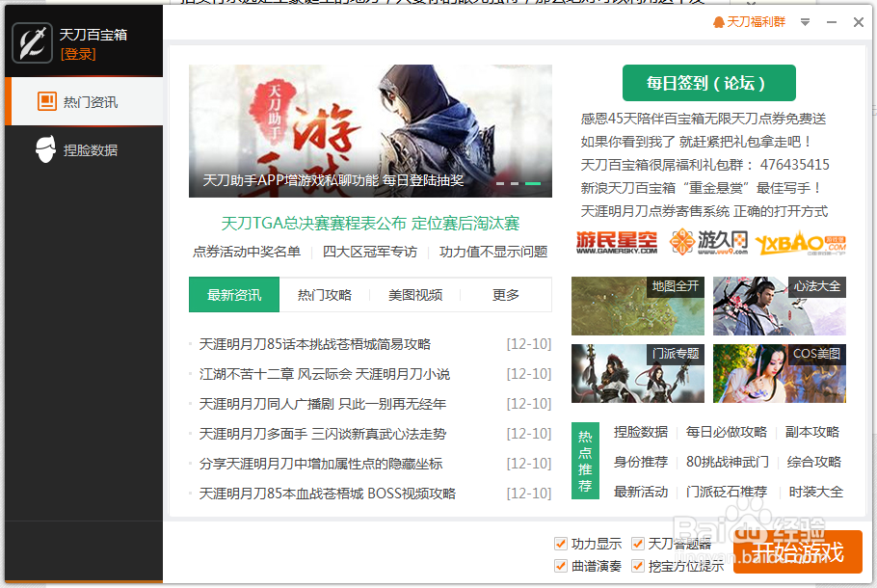Switch to the 最新资讯 tab
This screenshot has width=877, height=588.
(x=234, y=295)
